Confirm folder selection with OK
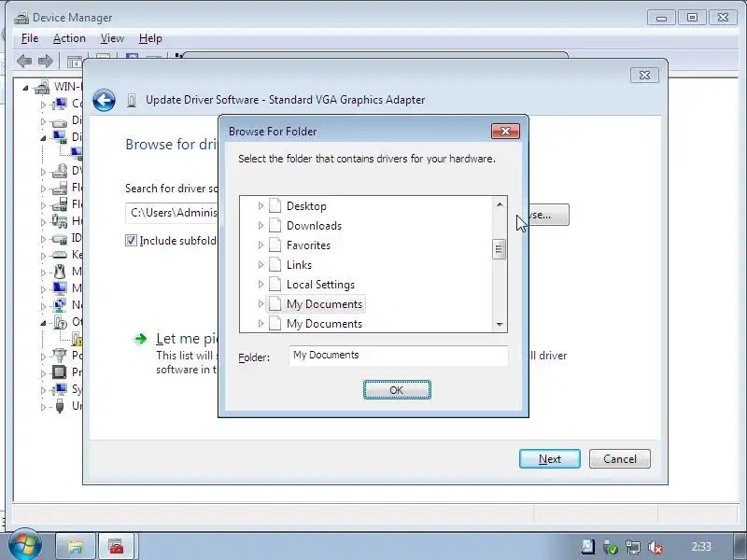 click(397, 390)
